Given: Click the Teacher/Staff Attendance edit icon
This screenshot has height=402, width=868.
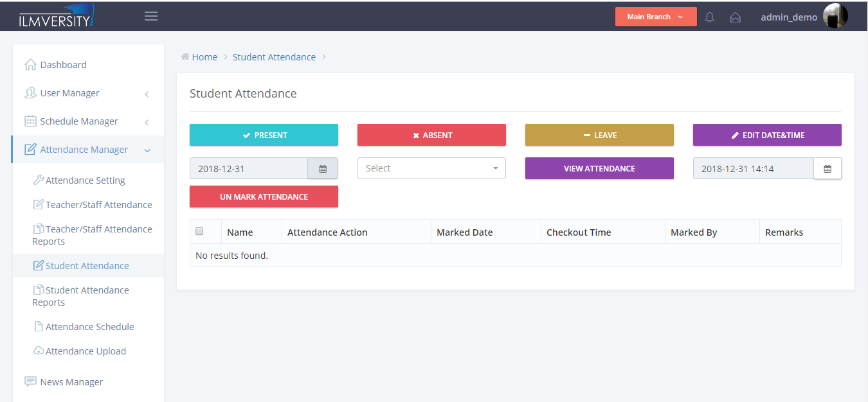Looking at the screenshot, I should 40,204.
